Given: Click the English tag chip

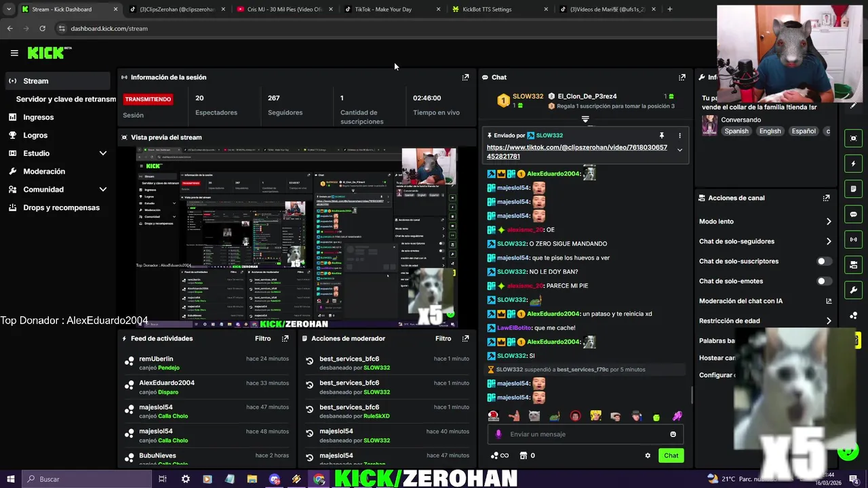Looking at the screenshot, I should pos(770,131).
